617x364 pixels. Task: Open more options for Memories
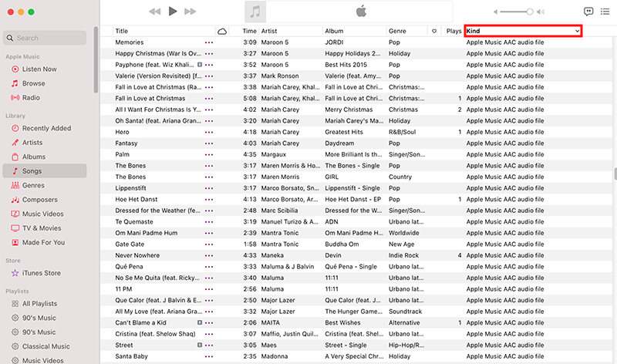209,42
